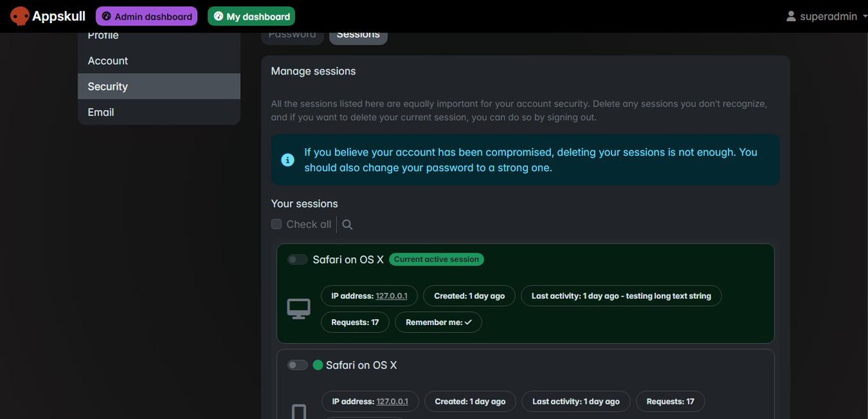Click the Current active session badge
The height and width of the screenshot is (419, 868).
(x=437, y=259)
